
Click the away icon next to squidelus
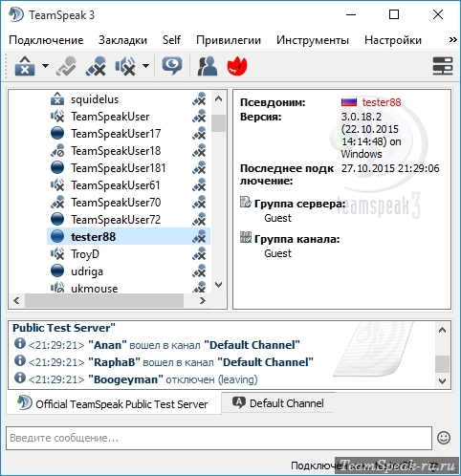point(57,99)
